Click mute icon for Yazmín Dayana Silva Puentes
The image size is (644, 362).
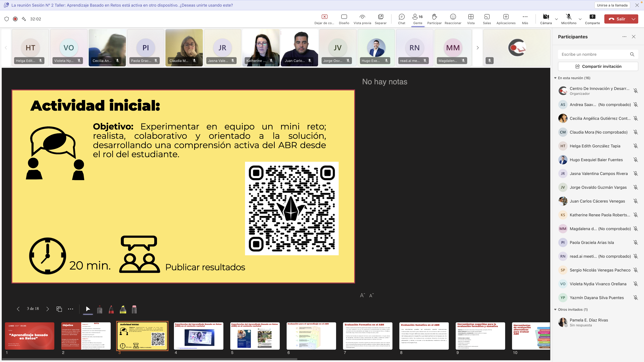(636, 298)
